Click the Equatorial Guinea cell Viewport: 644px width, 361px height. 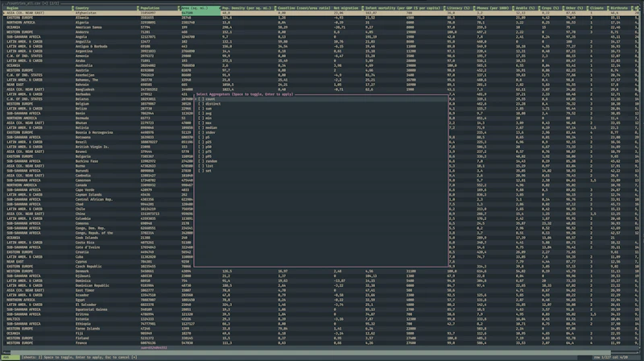point(91,309)
